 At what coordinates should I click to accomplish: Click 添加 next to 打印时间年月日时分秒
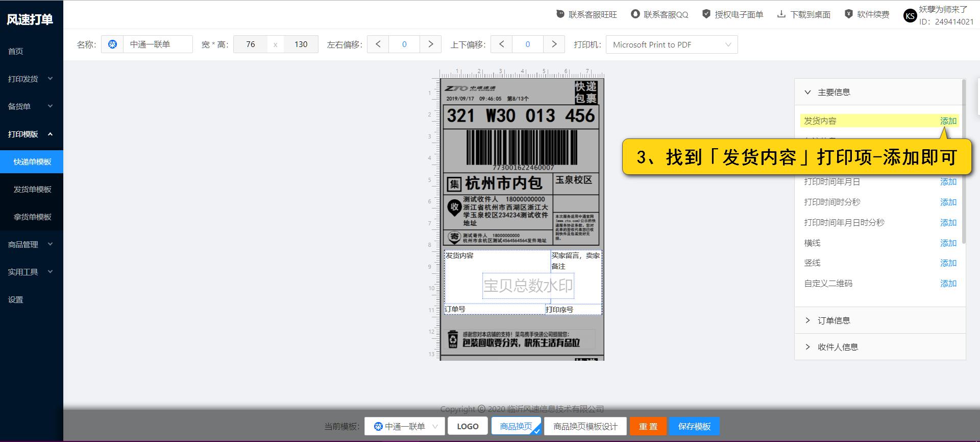(948, 223)
